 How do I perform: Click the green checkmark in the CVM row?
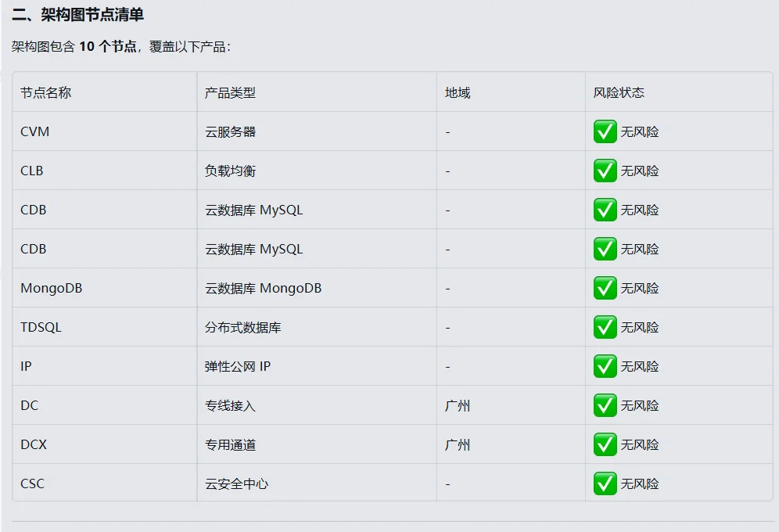click(605, 131)
